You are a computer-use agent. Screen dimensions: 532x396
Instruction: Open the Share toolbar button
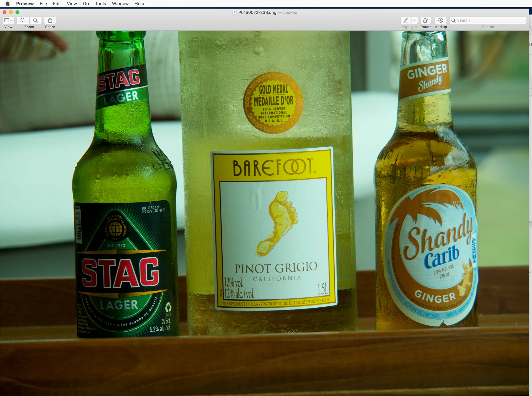coord(50,20)
